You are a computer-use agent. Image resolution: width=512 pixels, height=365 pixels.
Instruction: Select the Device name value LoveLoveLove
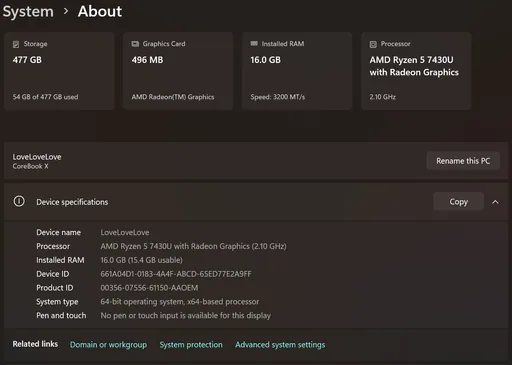pyautogui.click(x=125, y=232)
